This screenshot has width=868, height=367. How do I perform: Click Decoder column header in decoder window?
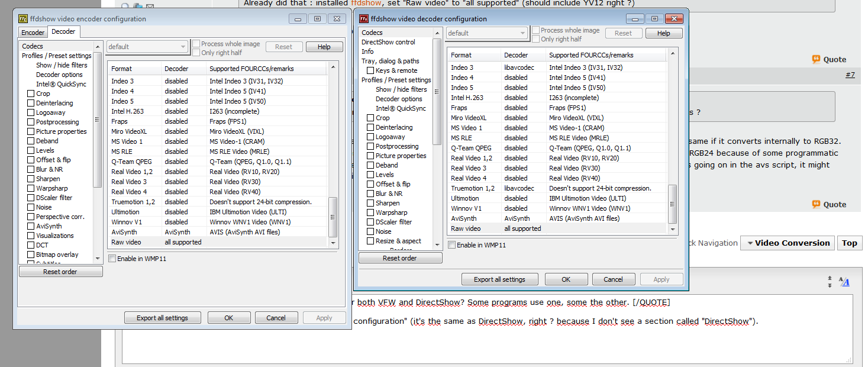pyautogui.click(x=524, y=55)
